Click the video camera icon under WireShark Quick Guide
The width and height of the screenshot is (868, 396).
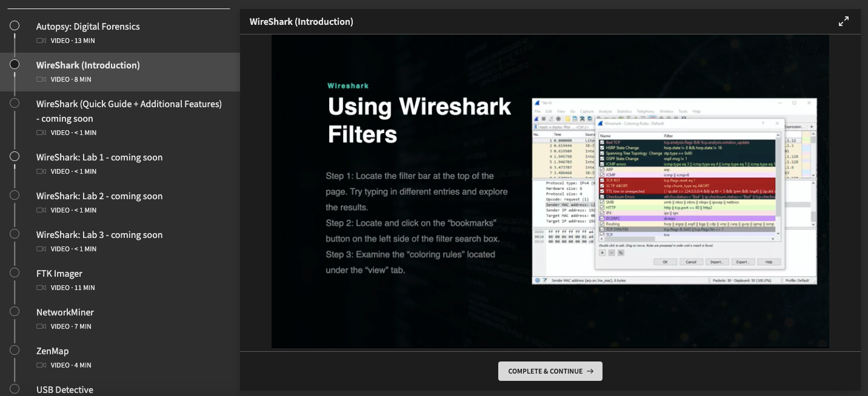pos(41,133)
